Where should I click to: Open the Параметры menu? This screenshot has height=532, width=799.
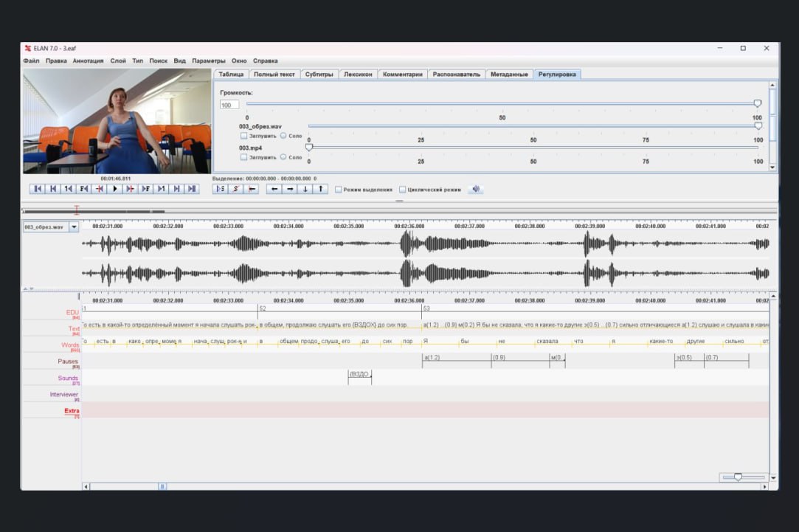[209, 61]
